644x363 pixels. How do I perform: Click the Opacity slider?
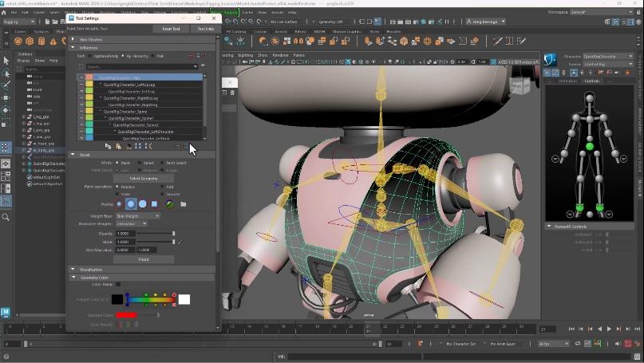[156, 233]
